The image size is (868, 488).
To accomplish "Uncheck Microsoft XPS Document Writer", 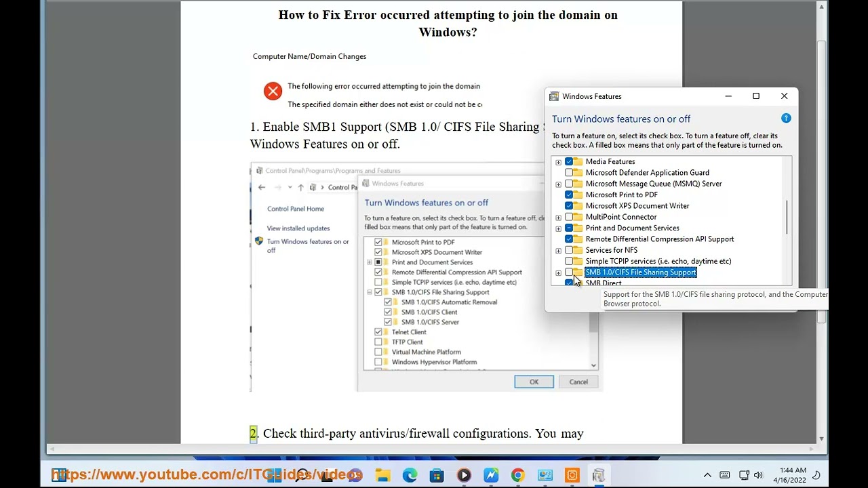I will click(x=569, y=205).
